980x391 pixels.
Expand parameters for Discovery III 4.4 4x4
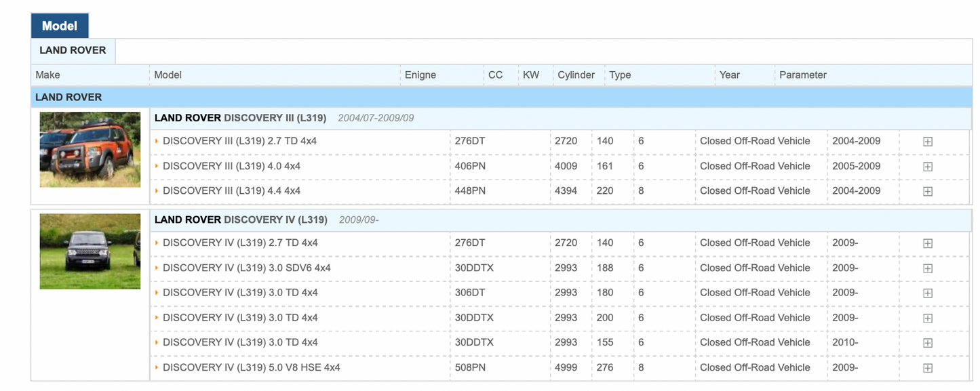928,192
